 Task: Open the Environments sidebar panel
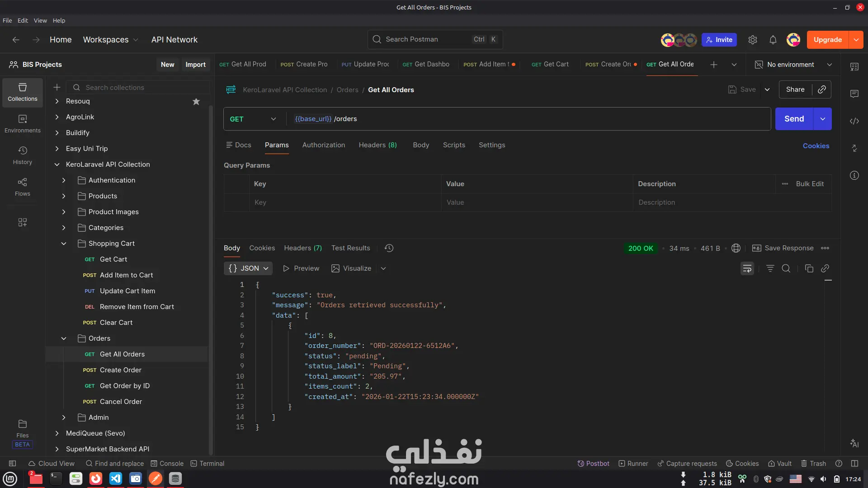22,123
